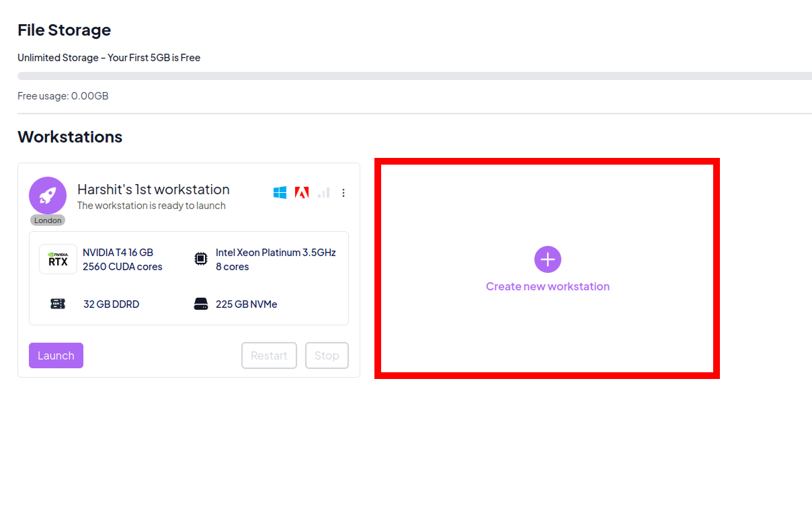Click the CPU chip icon
The image size is (812, 506).
[200, 259]
